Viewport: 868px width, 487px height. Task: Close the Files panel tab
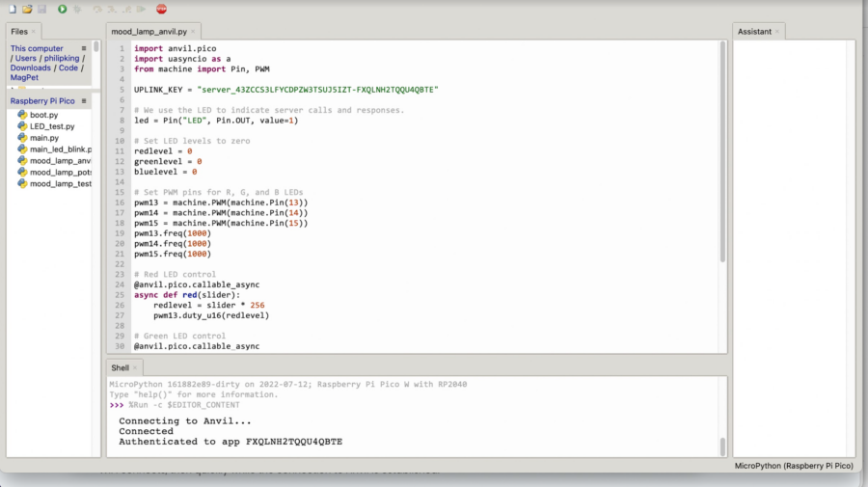34,32
